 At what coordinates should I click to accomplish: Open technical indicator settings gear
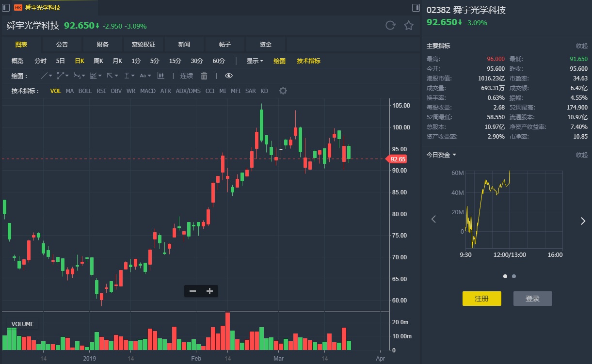click(x=283, y=91)
